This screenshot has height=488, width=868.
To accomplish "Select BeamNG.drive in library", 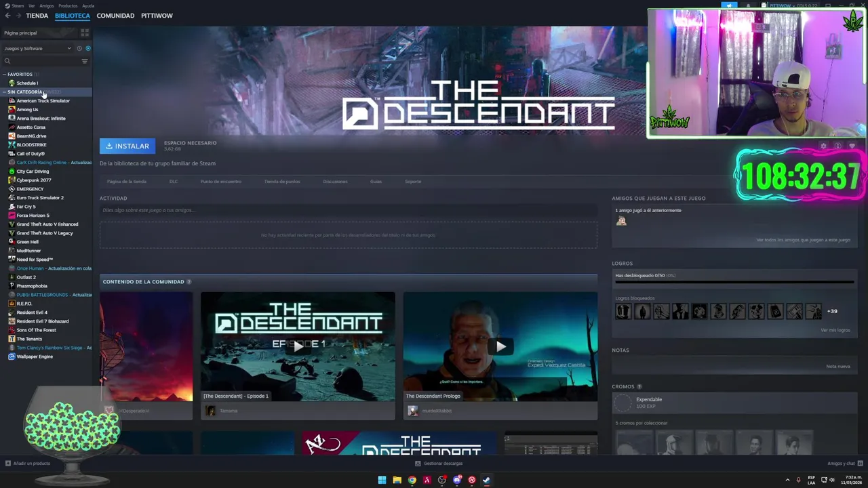I will coord(31,136).
